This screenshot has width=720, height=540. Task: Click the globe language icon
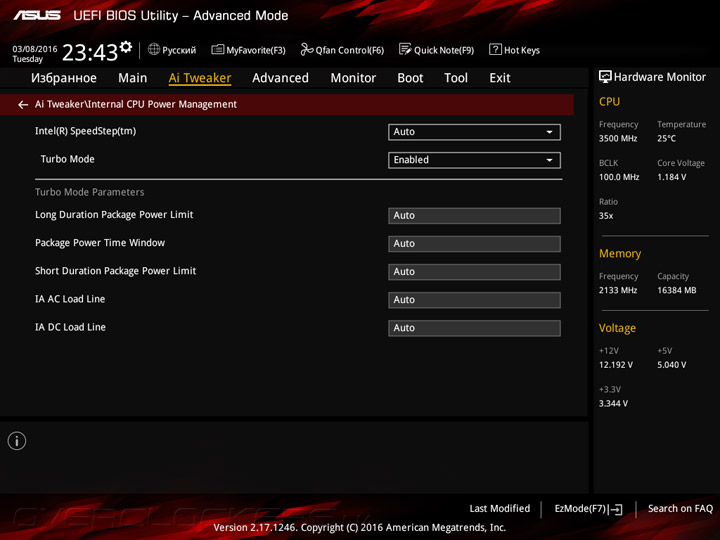[x=154, y=49]
